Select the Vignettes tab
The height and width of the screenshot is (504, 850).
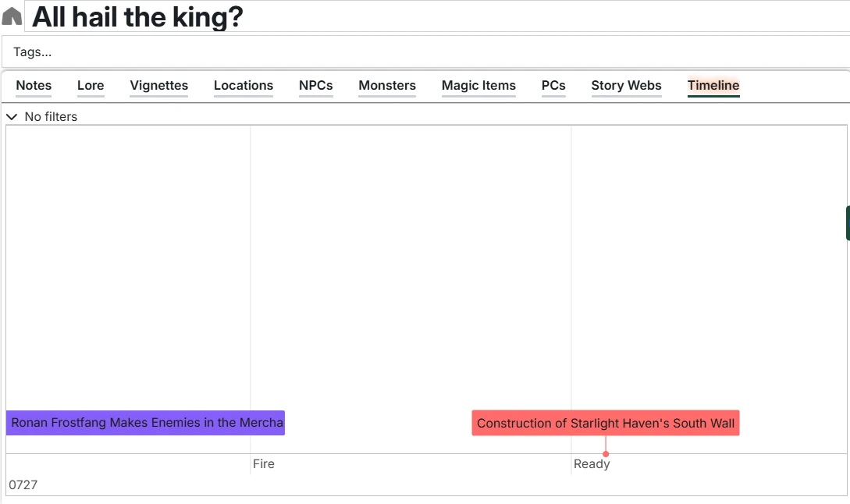pos(158,86)
